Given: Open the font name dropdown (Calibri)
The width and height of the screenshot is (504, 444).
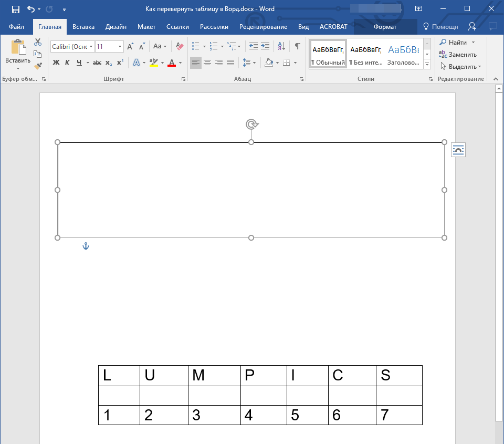Looking at the screenshot, I should pyautogui.click(x=91, y=47).
